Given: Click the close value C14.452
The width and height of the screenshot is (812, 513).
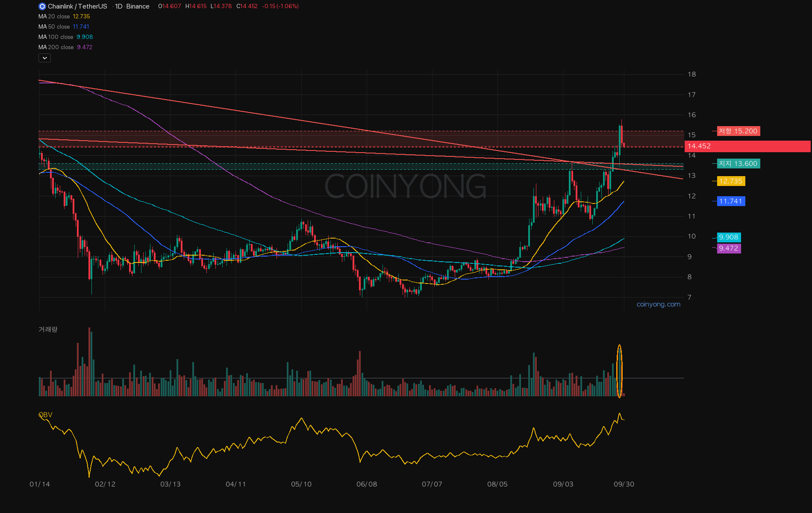Looking at the screenshot, I should point(247,6).
